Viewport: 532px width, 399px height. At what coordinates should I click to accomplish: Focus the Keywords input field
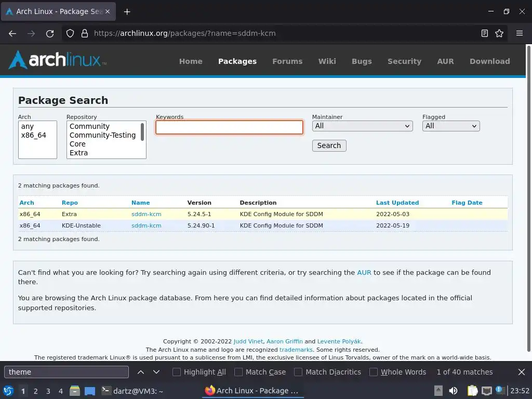[x=229, y=127]
